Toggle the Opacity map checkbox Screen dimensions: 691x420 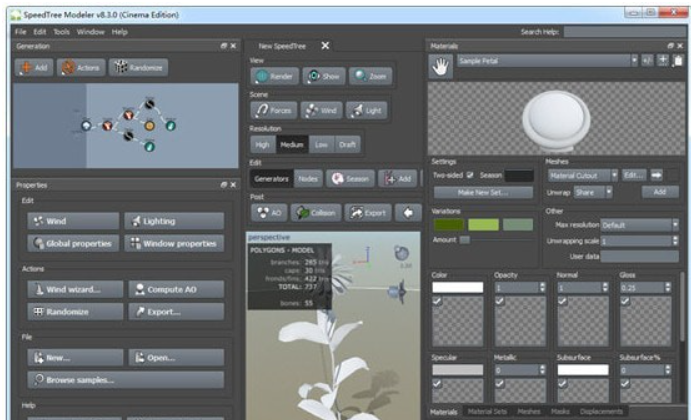point(499,301)
